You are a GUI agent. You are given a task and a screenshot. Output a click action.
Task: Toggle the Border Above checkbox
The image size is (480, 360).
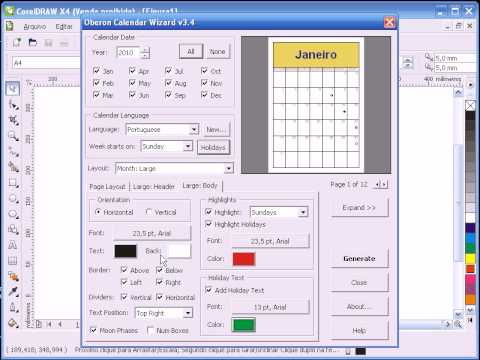(x=124, y=270)
